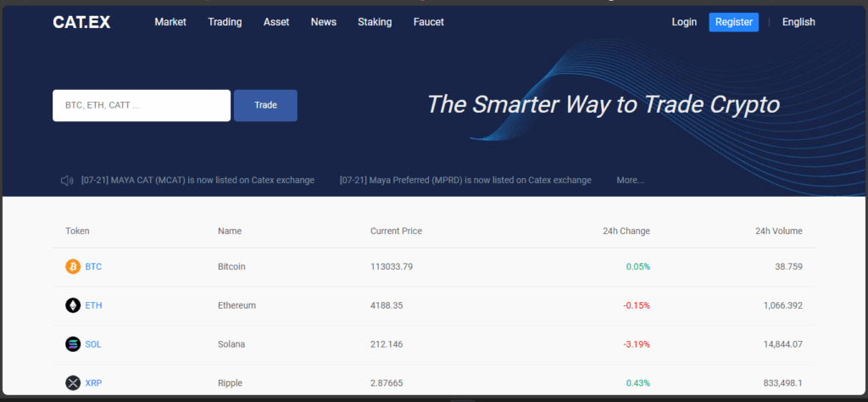Screen dimensions: 868x402
Task: Focus the token search input field
Action: pyautogui.click(x=142, y=105)
